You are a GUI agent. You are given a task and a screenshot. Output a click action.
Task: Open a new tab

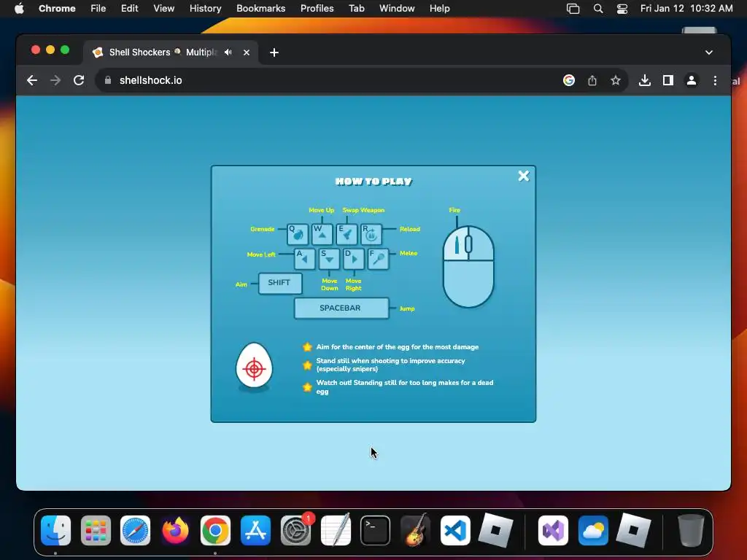[274, 52]
